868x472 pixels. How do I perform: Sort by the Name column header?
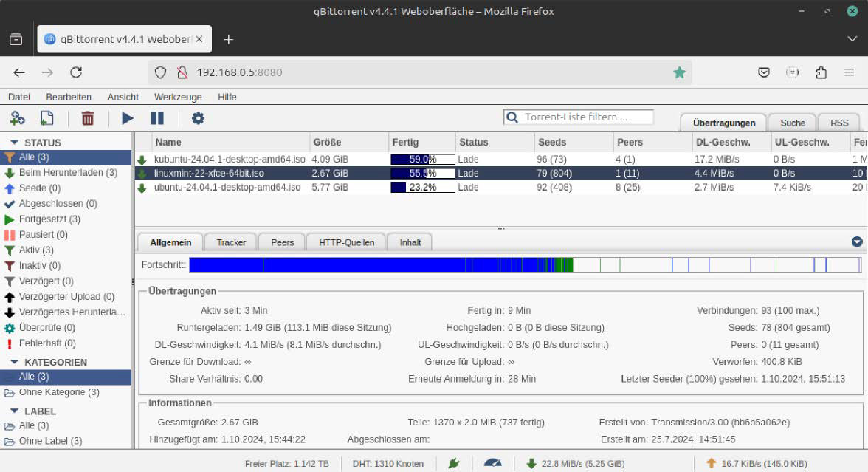(231, 143)
